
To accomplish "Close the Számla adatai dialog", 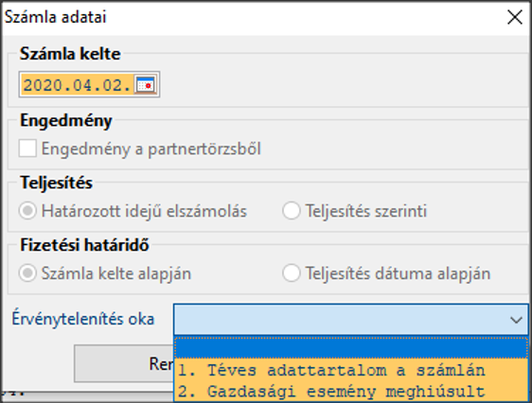I will [514, 17].
